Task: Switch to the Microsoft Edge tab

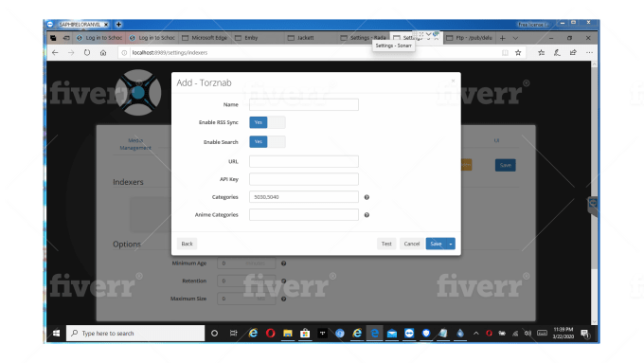Action: click(205, 38)
